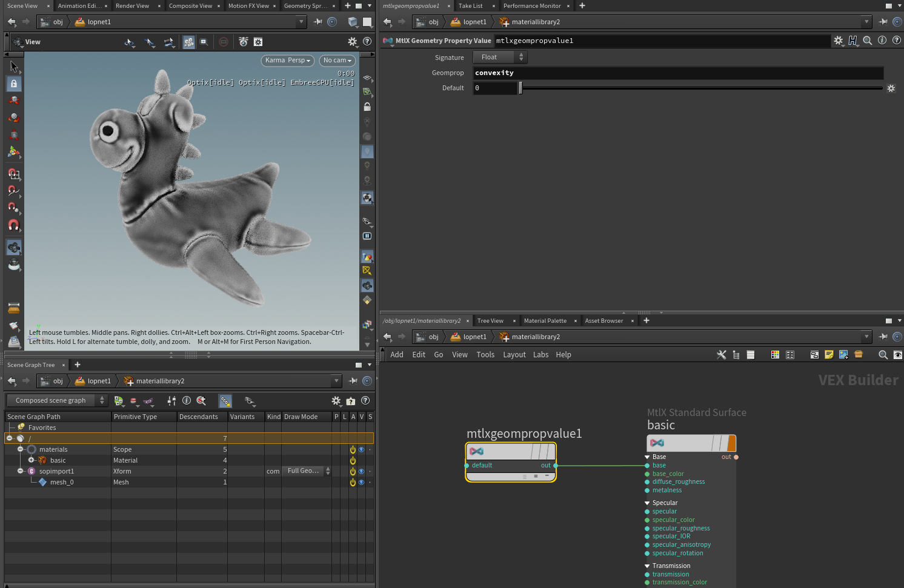Open the render region tool in viewport bar
904x588 pixels.
[x=204, y=42]
